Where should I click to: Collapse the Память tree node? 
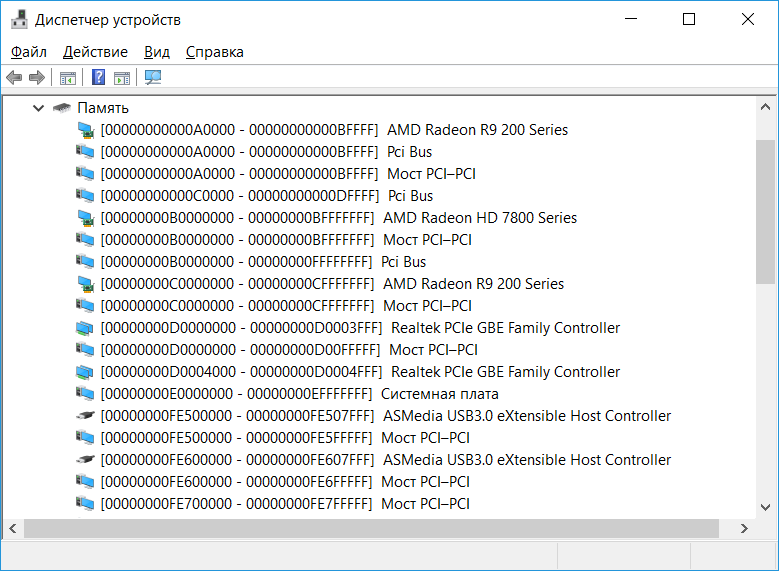point(38,108)
